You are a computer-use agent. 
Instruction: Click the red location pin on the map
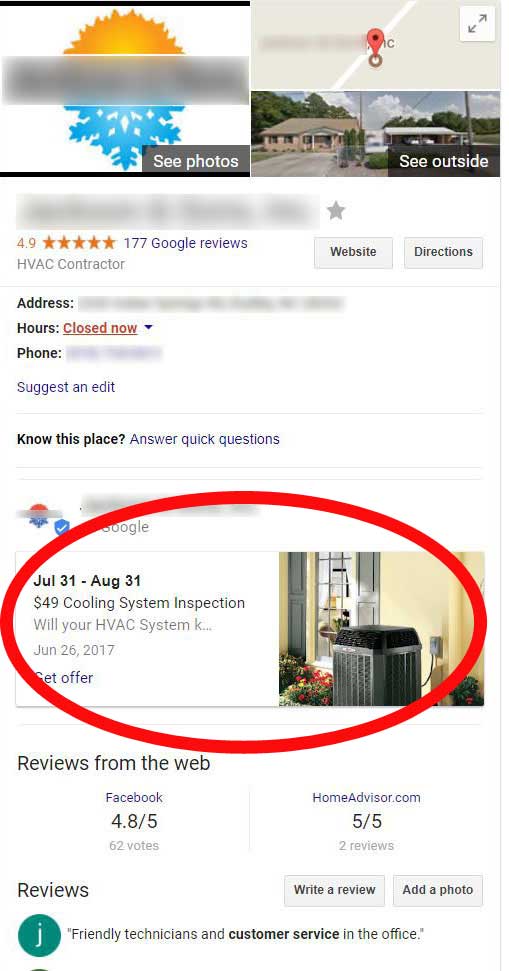375,45
